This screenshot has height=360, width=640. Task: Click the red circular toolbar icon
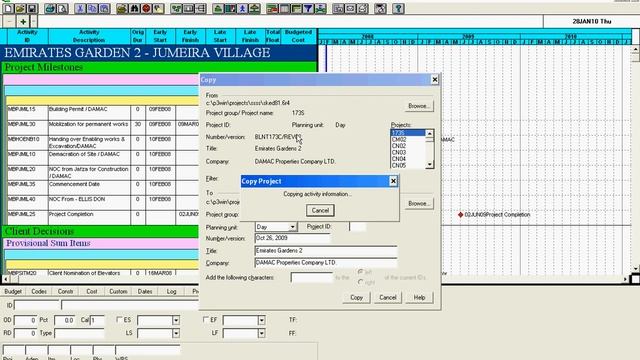tap(146, 8)
